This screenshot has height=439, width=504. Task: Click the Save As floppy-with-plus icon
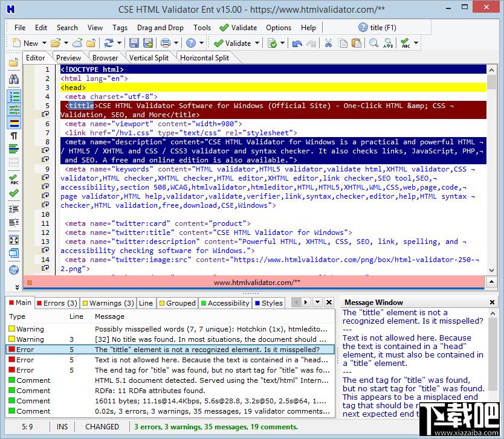(148, 43)
